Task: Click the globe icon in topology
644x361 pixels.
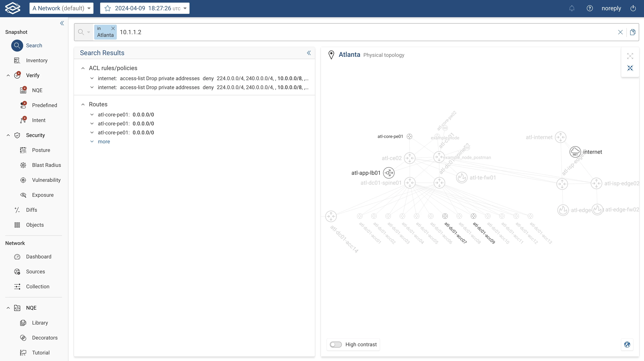Action: [627, 345]
